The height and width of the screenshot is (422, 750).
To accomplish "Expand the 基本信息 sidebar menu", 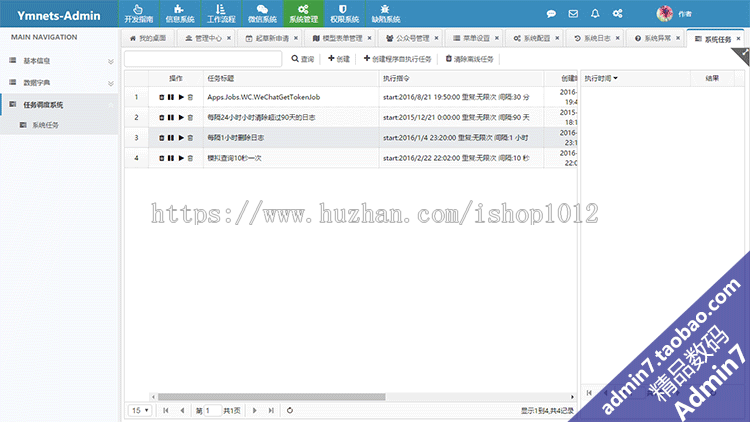I will 59,61.
